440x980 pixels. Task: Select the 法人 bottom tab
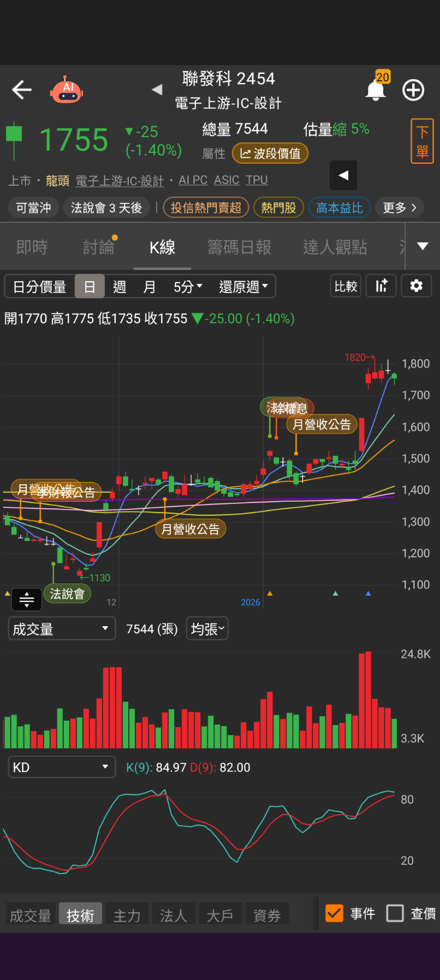pos(174,915)
